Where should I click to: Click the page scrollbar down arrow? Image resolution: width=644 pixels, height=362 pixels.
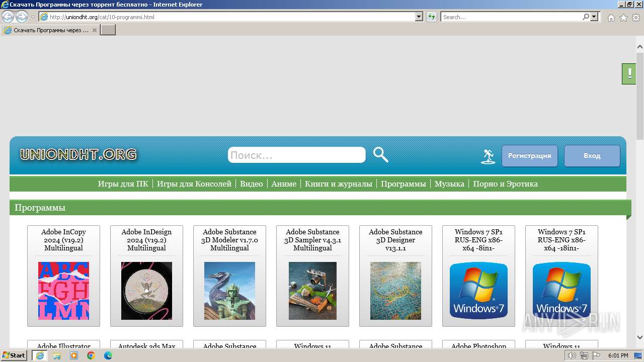pyautogui.click(x=639, y=337)
